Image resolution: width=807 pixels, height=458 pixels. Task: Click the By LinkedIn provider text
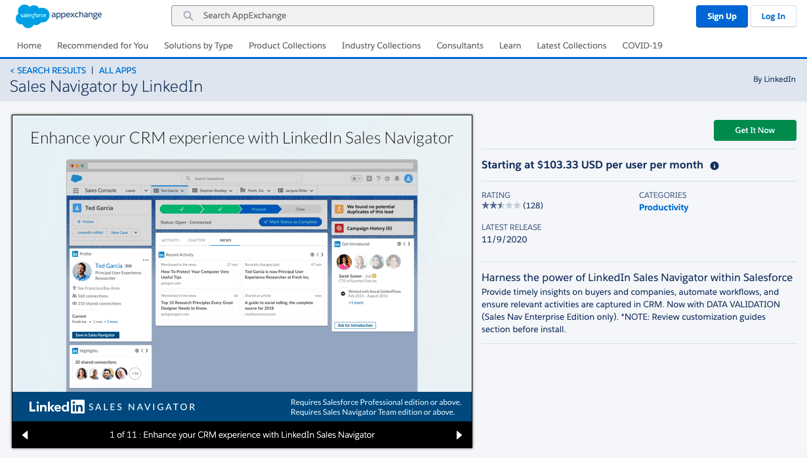coord(774,79)
